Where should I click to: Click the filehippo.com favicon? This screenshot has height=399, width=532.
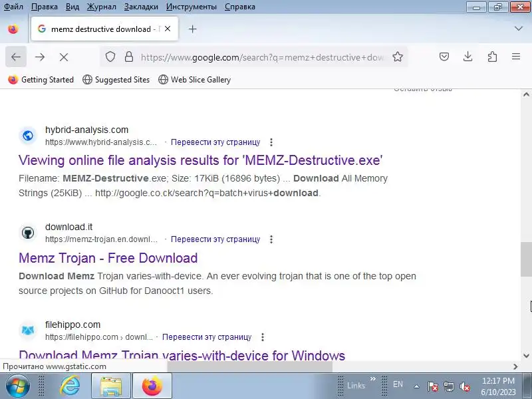[x=28, y=331]
